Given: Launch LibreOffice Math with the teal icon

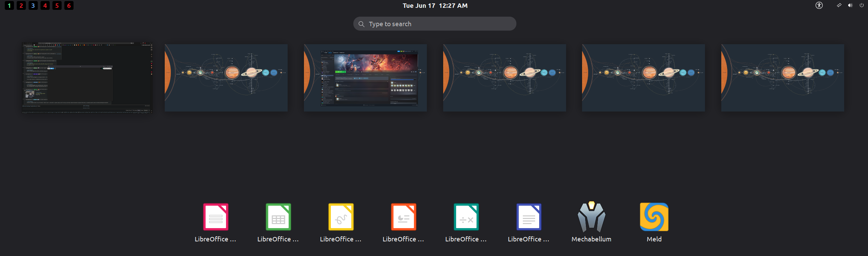Looking at the screenshot, I should (466, 217).
